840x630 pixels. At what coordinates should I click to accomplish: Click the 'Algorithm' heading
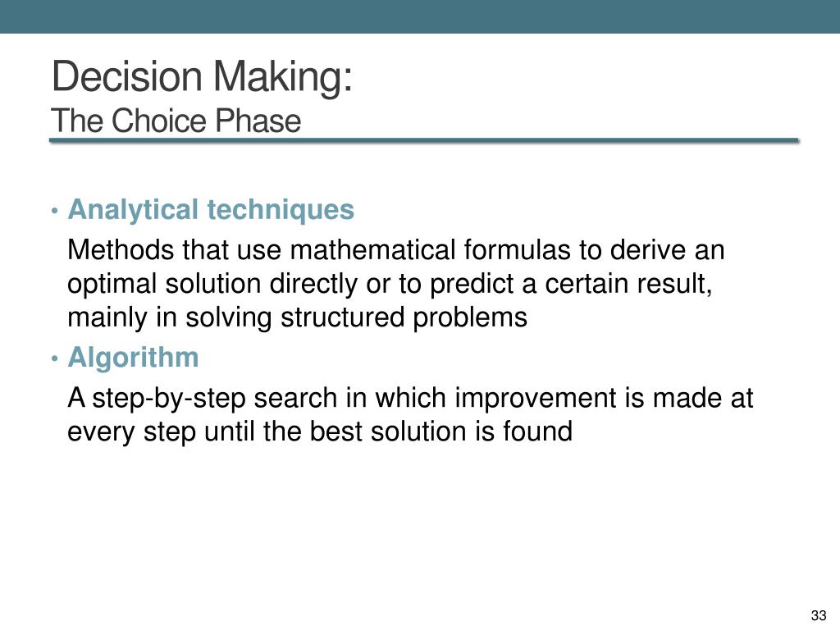[x=134, y=357]
